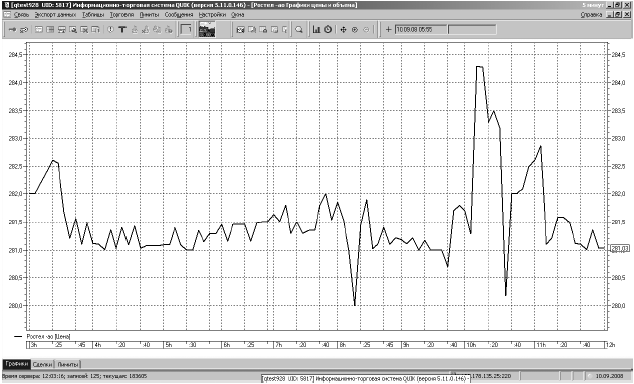Click the 281,03 current price label on chart
Screen dimensions: 634x384
[x=619, y=249]
